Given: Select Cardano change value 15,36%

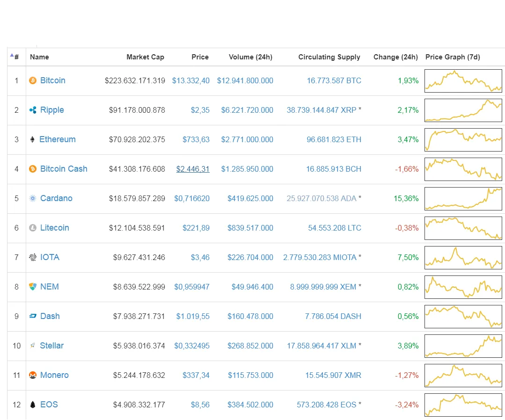Looking at the screenshot, I should [x=406, y=198].
